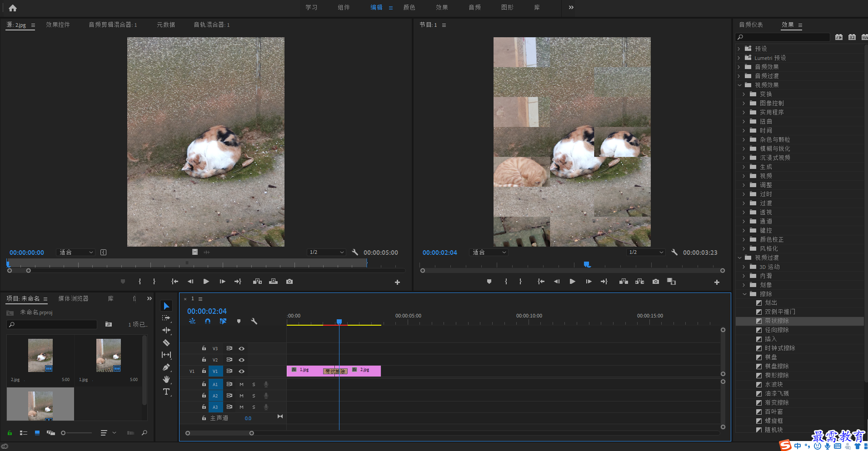The width and height of the screenshot is (868, 451).
Task: Open Program monitor zoom level dropdown
Action: click(x=489, y=252)
